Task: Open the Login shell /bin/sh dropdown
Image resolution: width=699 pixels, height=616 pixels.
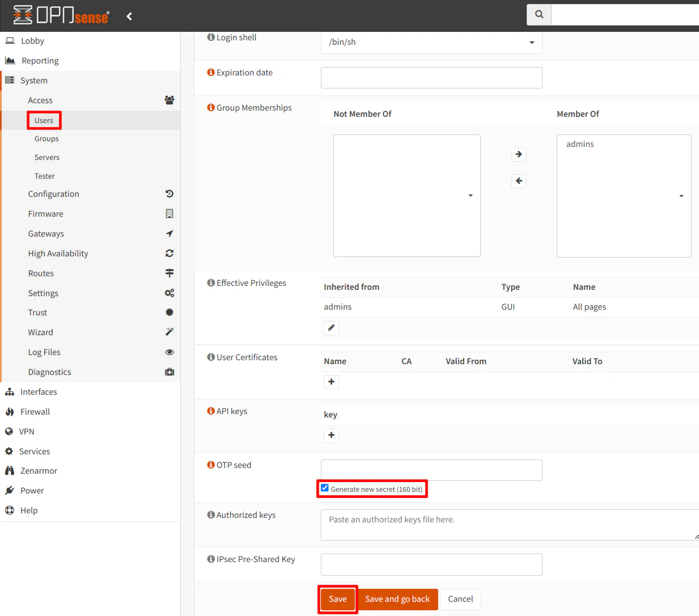Action: pyautogui.click(x=431, y=43)
